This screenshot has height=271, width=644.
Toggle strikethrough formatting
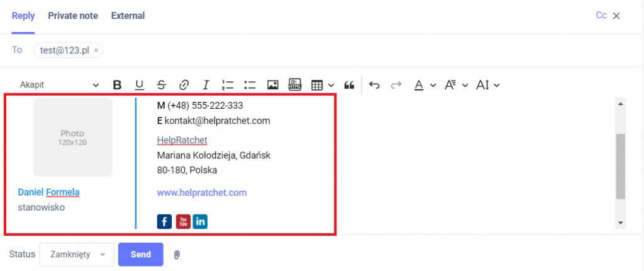tap(162, 85)
